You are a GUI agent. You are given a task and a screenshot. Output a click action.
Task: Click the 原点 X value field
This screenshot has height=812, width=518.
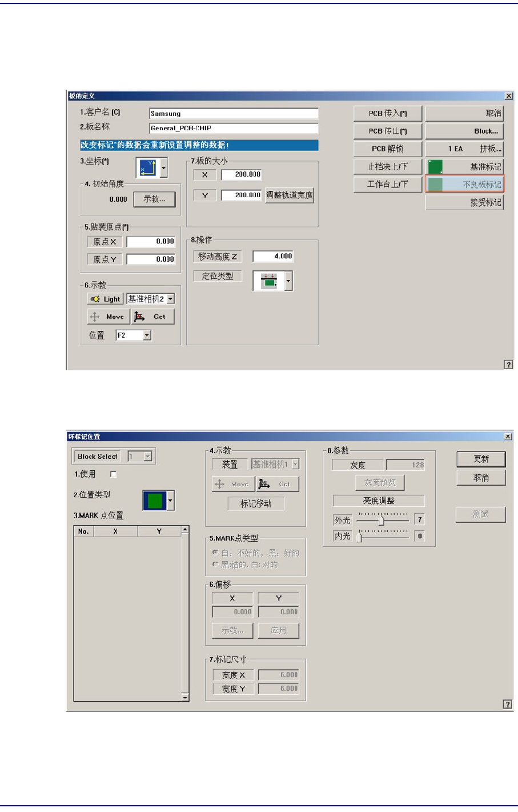point(151,242)
